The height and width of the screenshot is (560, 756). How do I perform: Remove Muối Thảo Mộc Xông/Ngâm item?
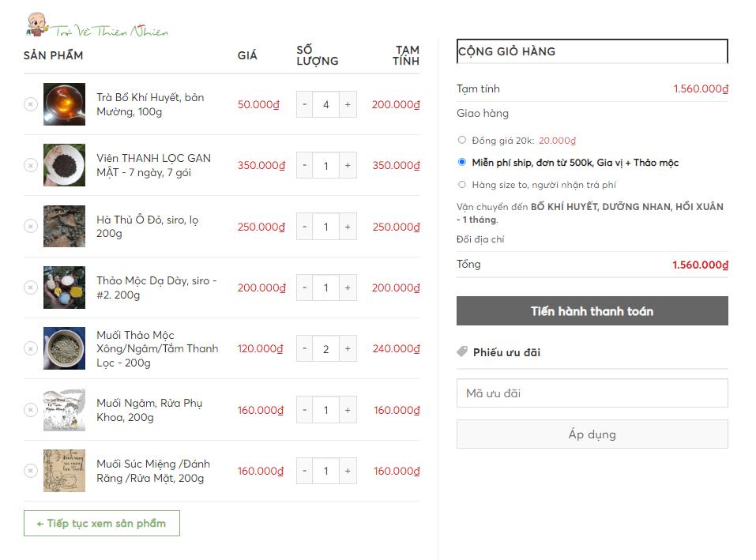coord(30,348)
